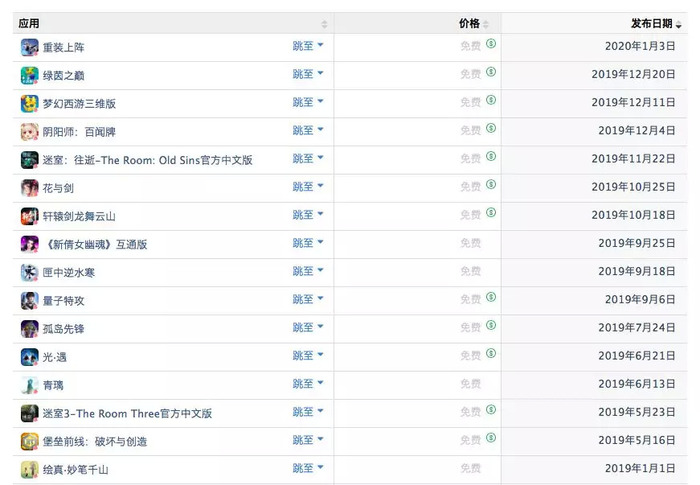Viewport: 700px width, 485px height.
Task: Open 跳至 dropdown for 青璃
Action: click(x=308, y=384)
